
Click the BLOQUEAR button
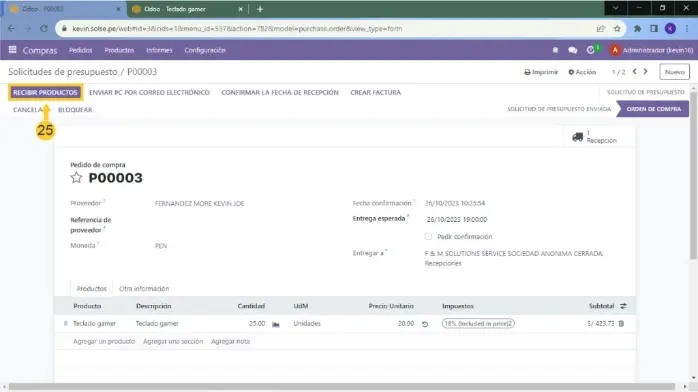click(x=75, y=109)
